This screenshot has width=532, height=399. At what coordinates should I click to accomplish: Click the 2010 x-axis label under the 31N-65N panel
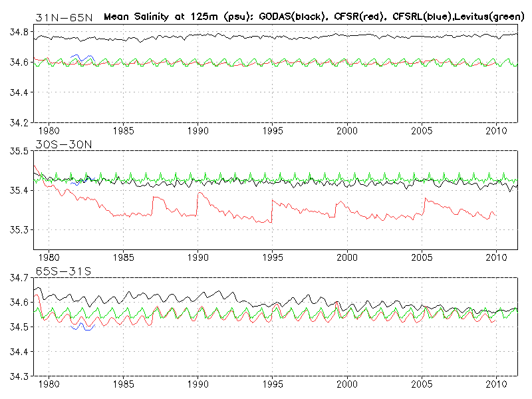(x=496, y=131)
